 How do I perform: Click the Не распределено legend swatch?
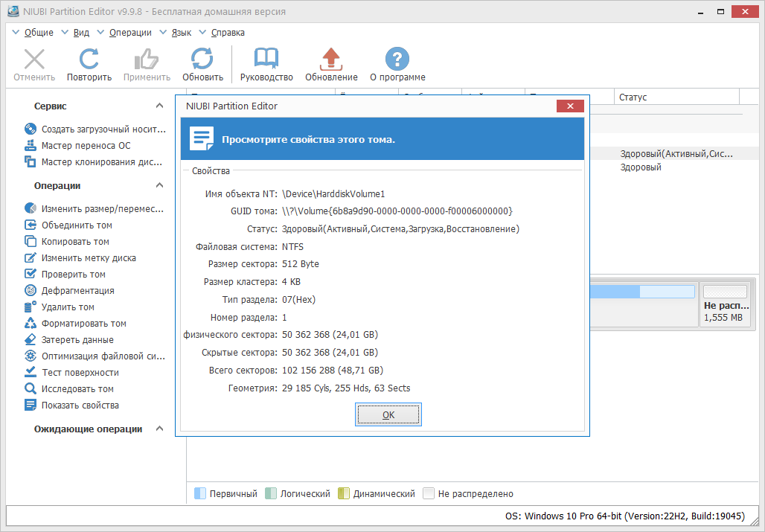pos(429,493)
